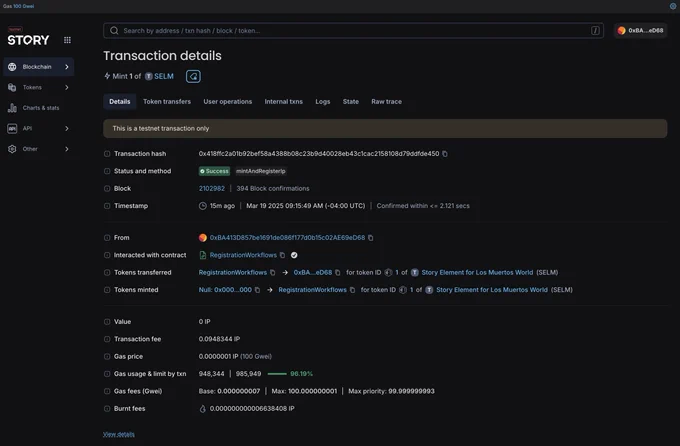Copy RegistrationWorkflows contract address in Interacted row

point(282,255)
